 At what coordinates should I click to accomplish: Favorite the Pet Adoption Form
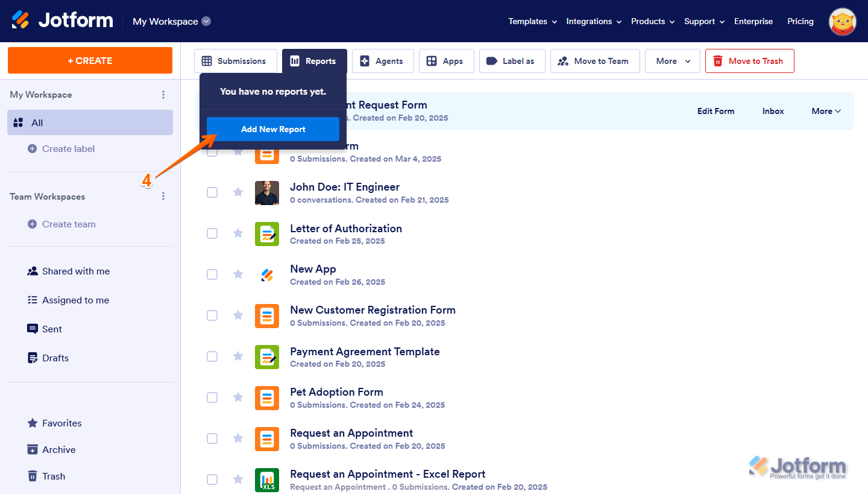[237, 397]
